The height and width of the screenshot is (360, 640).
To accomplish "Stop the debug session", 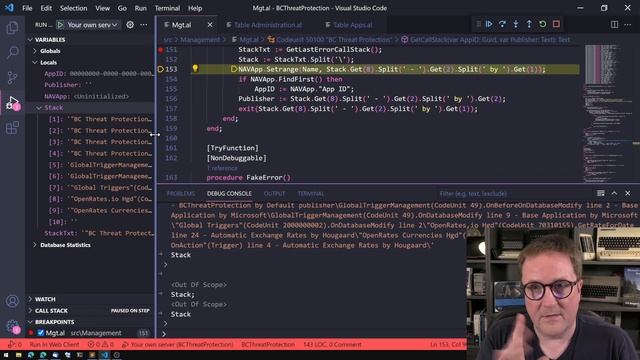I will click(556, 24).
